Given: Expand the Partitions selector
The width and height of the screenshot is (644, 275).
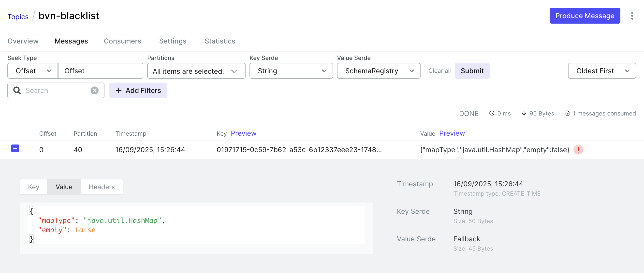Looking at the screenshot, I should pyautogui.click(x=196, y=71).
